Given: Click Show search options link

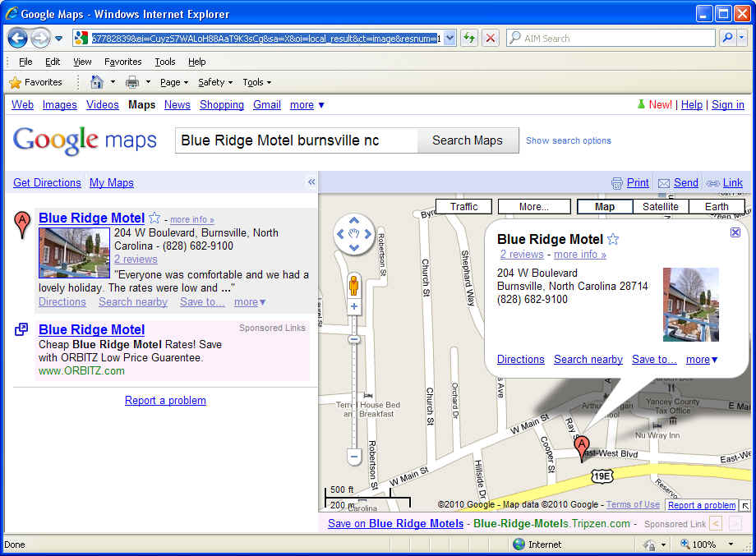Looking at the screenshot, I should tap(569, 140).
